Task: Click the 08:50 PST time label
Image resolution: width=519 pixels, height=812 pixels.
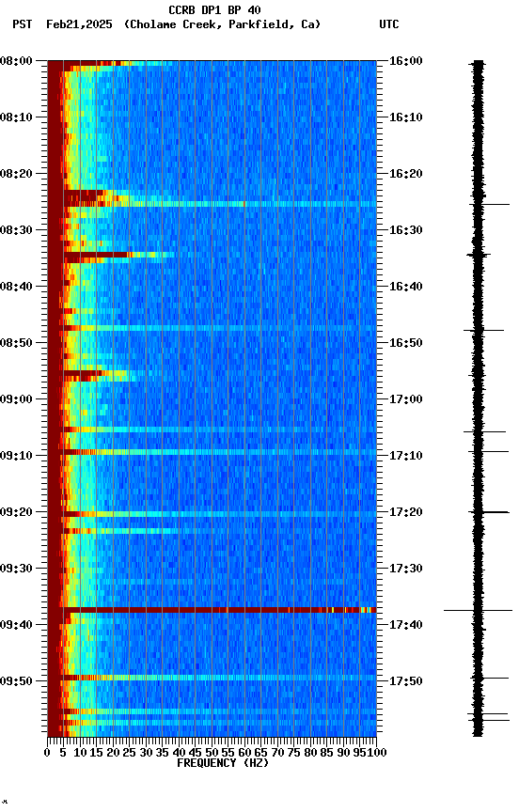Action: tap(16, 343)
